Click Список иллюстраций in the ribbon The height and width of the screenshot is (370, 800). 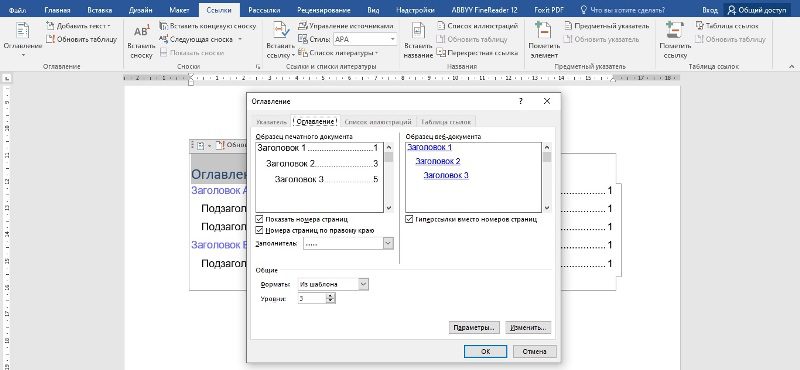coord(478,26)
